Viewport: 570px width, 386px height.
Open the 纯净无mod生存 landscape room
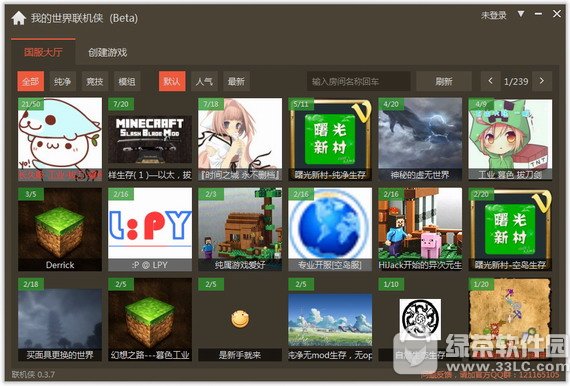(x=330, y=319)
